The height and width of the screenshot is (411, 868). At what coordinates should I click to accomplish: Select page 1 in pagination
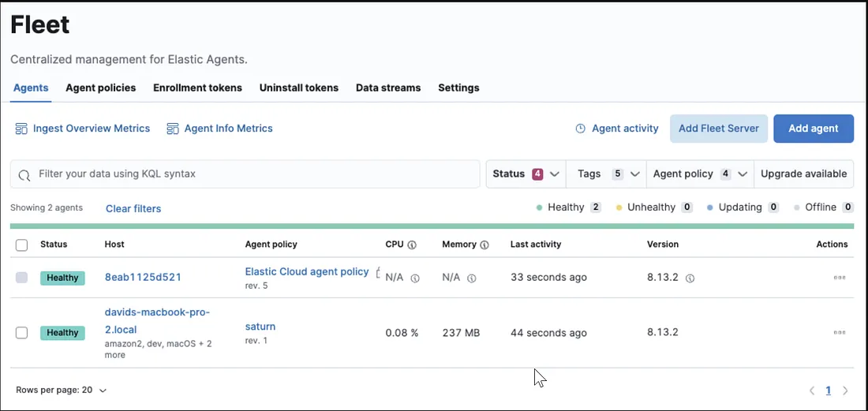[828, 390]
